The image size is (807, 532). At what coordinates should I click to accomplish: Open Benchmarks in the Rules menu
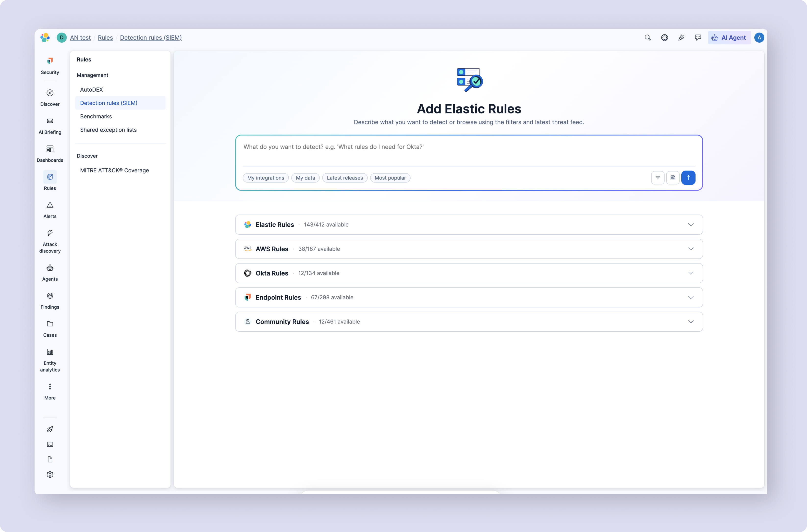120,116
